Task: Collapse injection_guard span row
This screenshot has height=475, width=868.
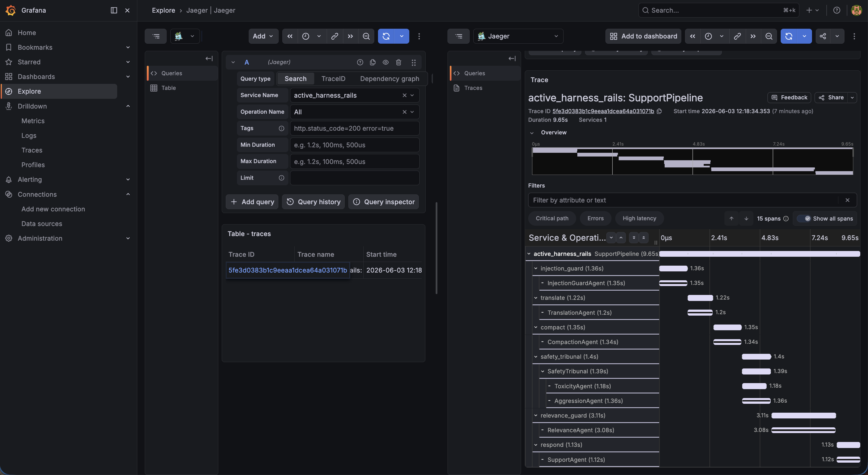Action: 536,269
